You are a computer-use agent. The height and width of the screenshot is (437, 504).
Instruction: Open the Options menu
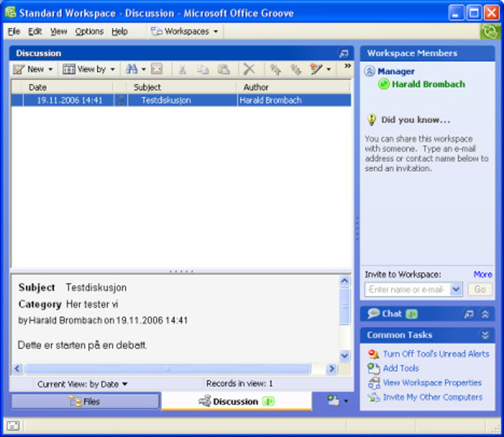click(89, 31)
